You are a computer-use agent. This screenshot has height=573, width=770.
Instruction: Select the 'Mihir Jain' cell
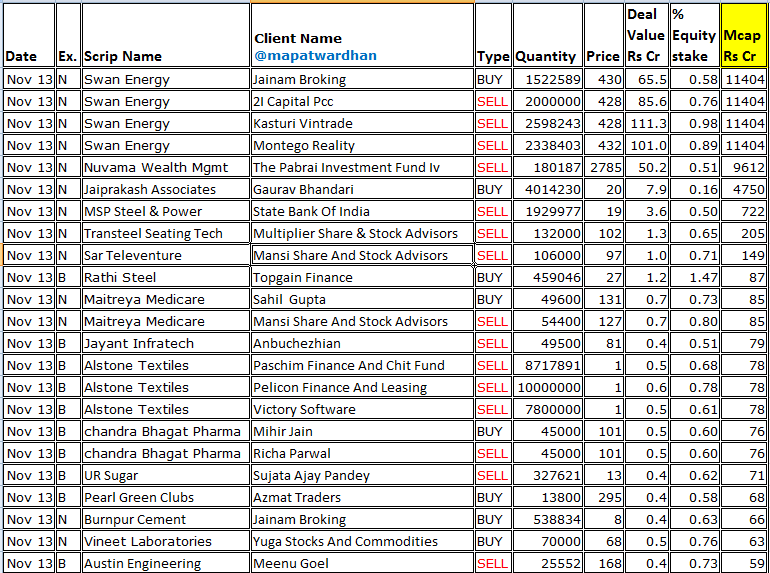click(362, 432)
